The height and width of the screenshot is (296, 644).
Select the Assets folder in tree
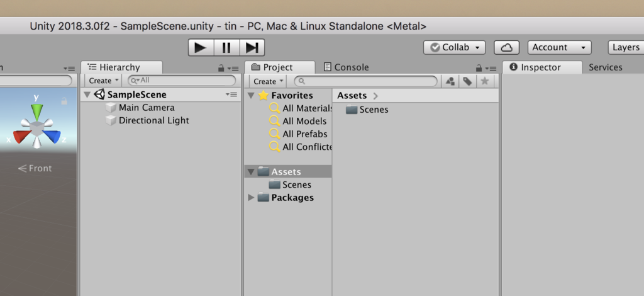tap(288, 172)
